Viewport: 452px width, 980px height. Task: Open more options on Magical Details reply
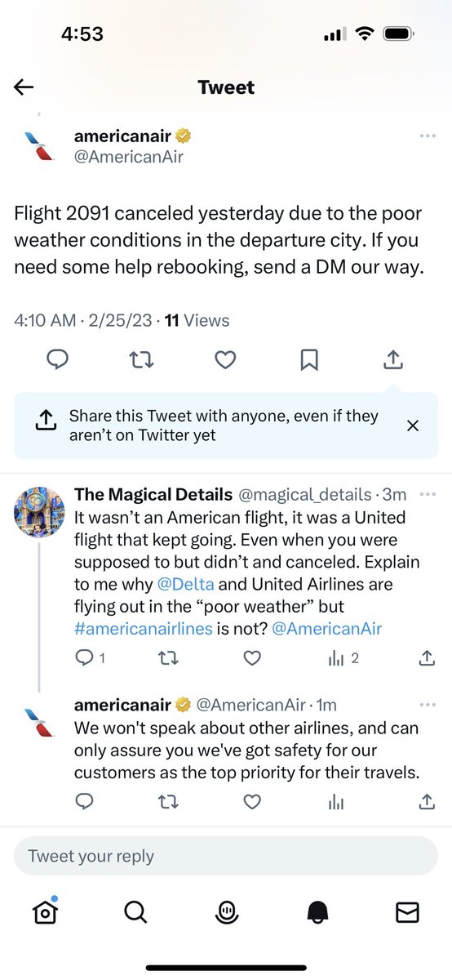click(x=428, y=495)
